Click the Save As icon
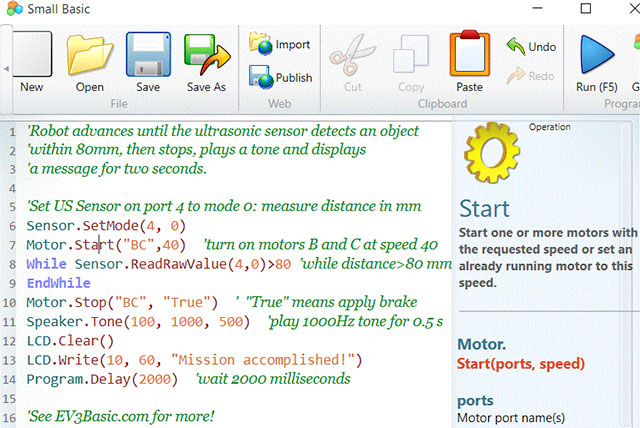 click(206, 57)
